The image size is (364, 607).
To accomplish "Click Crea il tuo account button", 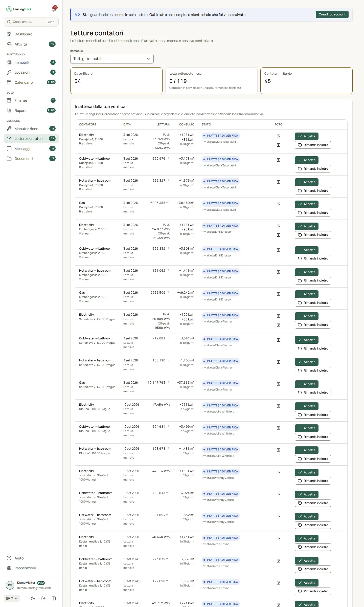I will click(332, 14).
